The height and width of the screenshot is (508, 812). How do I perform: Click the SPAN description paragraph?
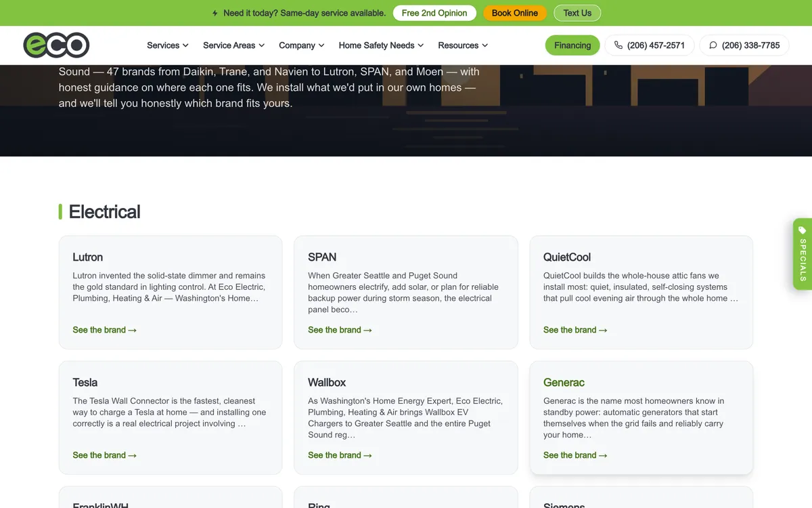pyautogui.click(x=403, y=293)
